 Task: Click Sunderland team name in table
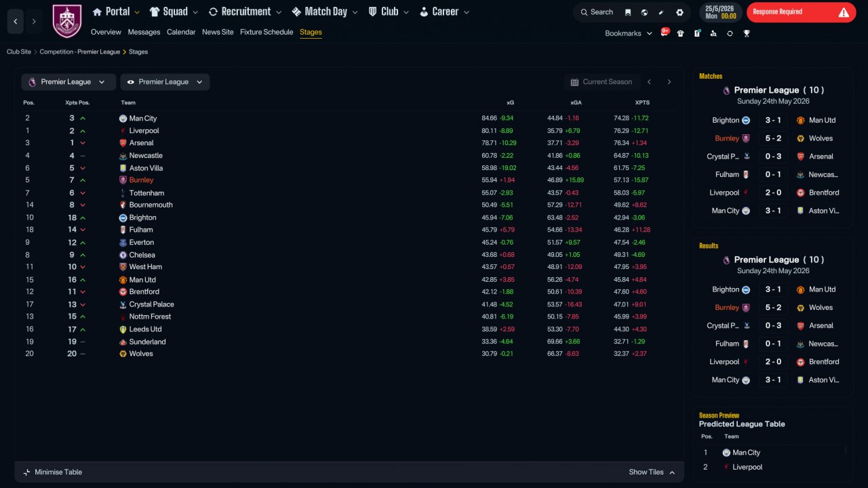[x=147, y=342]
